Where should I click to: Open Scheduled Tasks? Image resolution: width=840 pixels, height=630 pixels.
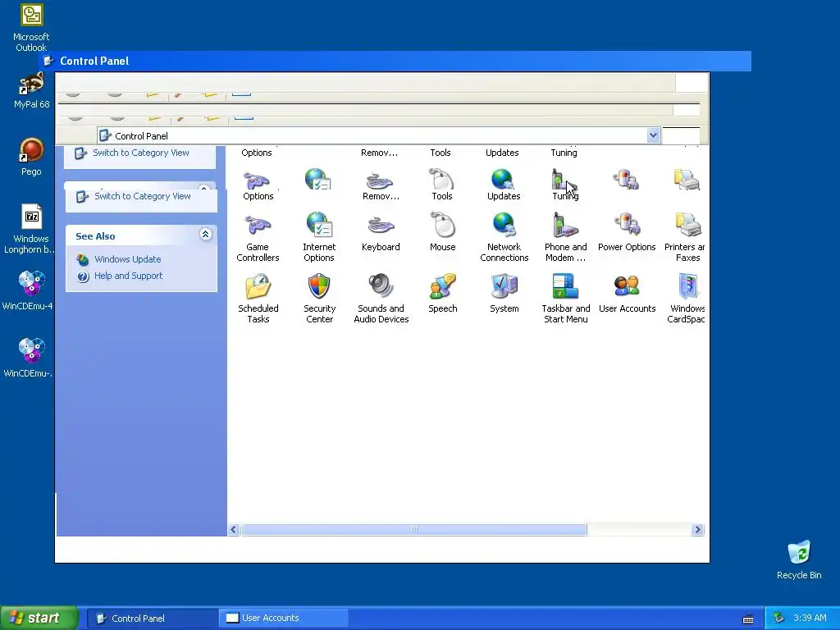point(258,299)
